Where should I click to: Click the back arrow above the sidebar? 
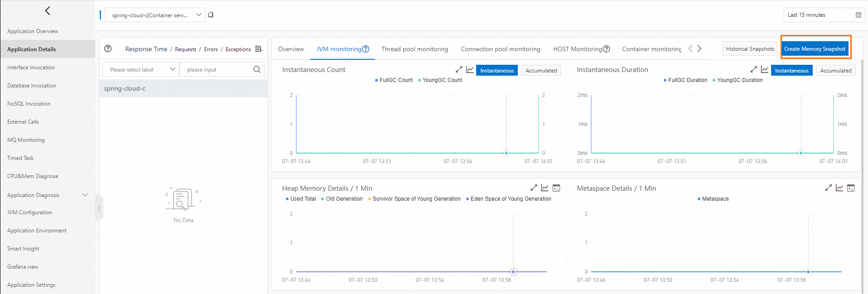48,10
